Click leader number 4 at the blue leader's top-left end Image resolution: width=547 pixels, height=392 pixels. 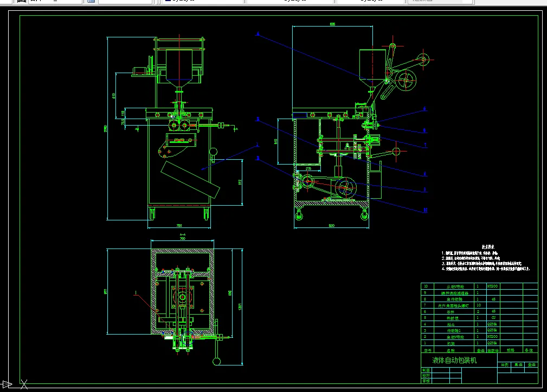(258, 34)
